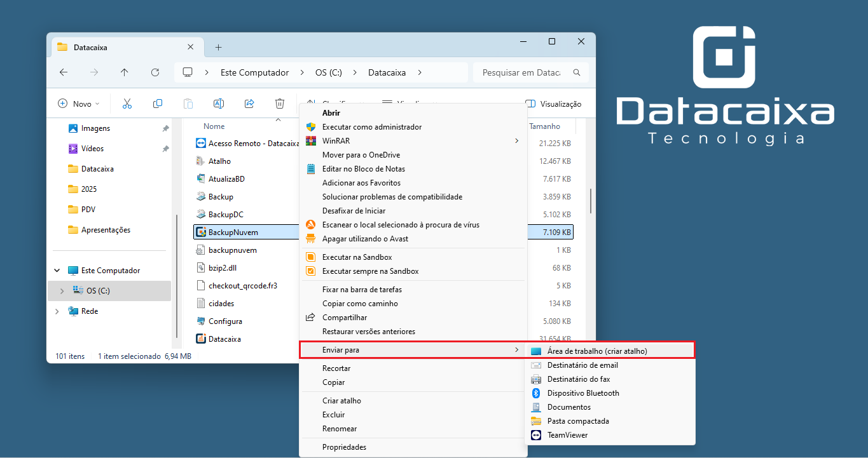
Task: Choose Copiar como caminho
Action: click(413, 304)
